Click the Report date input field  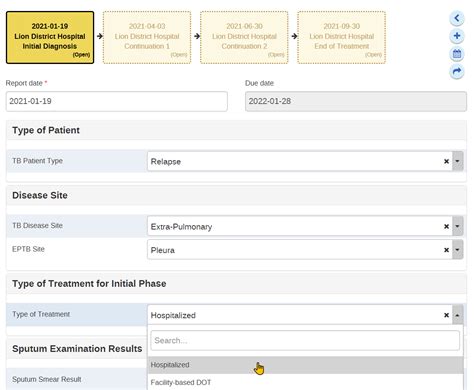(117, 101)
